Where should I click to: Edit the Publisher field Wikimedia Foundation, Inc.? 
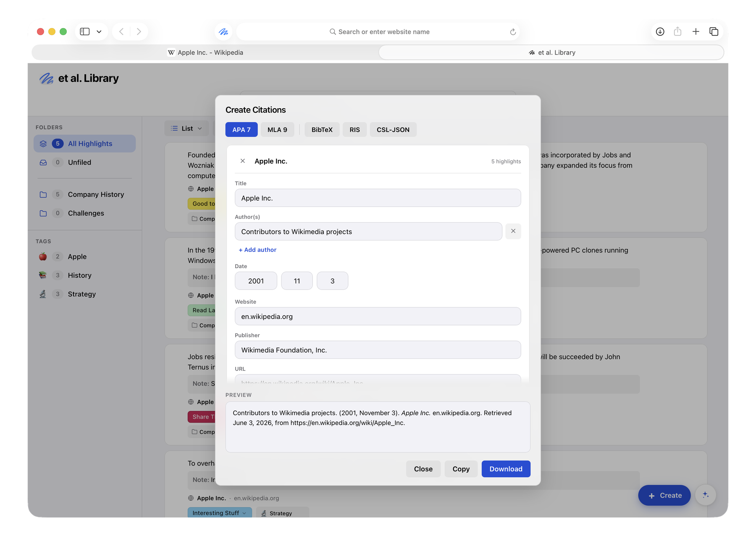click(x=378, y=350)
